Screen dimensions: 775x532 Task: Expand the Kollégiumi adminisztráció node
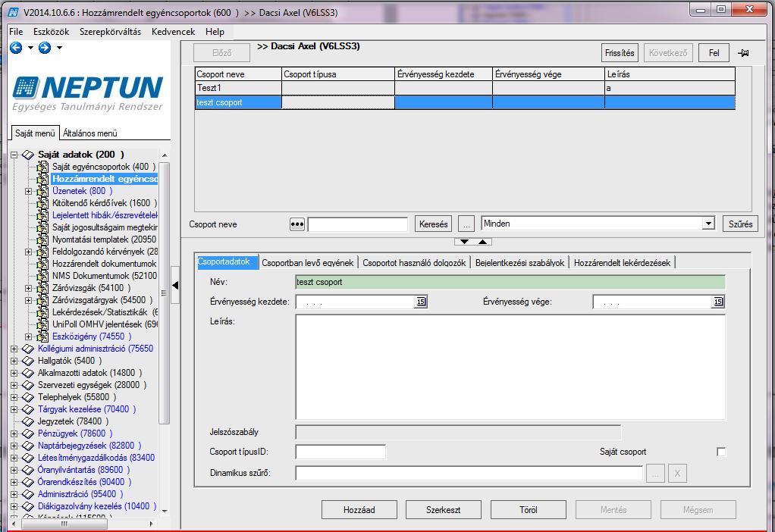point(14,349)
